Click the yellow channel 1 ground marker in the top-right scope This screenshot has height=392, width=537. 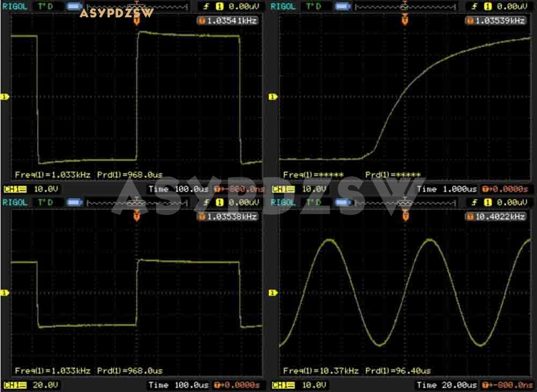[273, 97]
